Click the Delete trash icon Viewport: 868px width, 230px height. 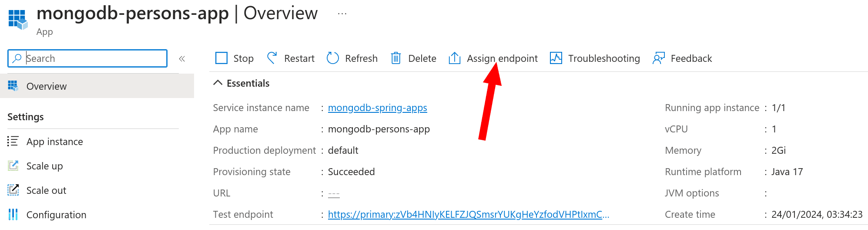point(395,58)
